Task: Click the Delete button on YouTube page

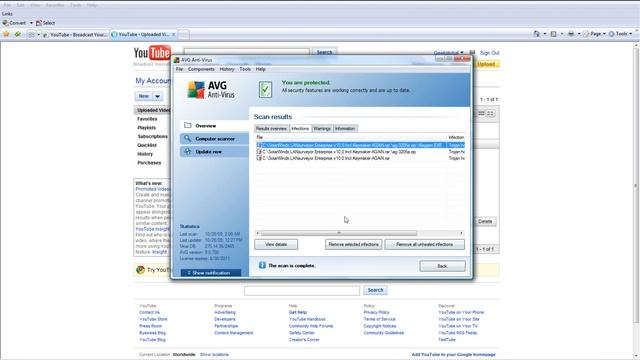Action: click(485, 222)
